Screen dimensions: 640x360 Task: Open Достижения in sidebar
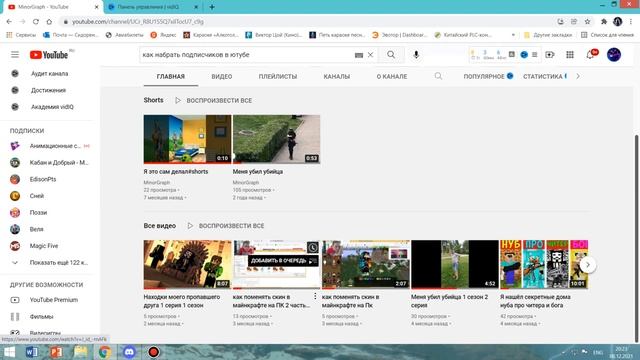(x=50, y=90)
